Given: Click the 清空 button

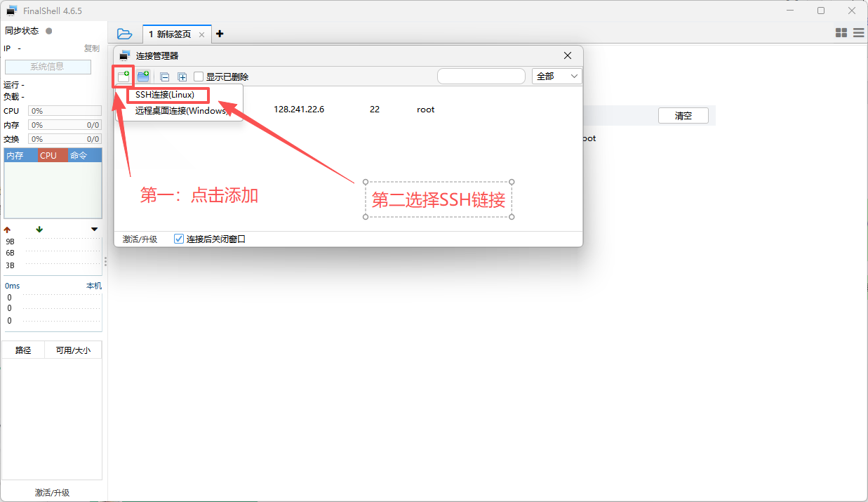Looking at the screenshot, I should click(683, 116).
